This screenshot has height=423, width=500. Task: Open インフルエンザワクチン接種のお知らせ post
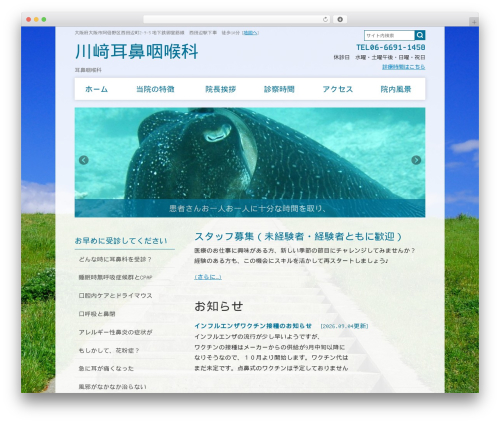pyautogui.click(x=253, y=326)
